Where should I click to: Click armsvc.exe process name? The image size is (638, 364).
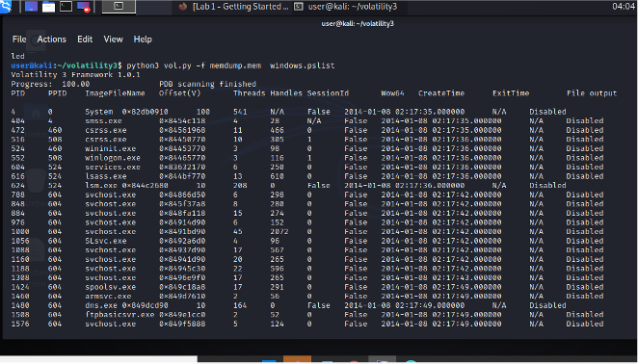108,297
